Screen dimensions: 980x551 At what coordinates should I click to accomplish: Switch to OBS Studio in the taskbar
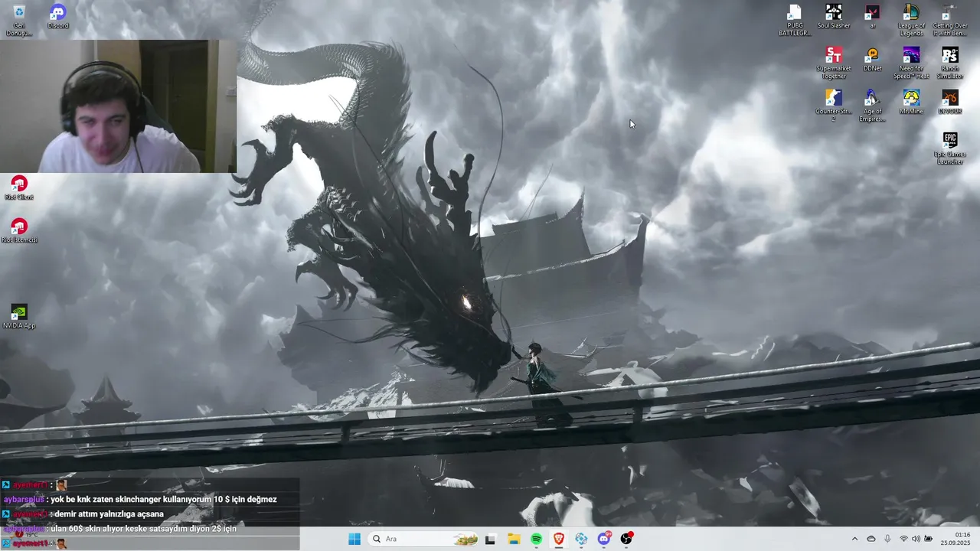pyautogui.click(x=626, y=539)
